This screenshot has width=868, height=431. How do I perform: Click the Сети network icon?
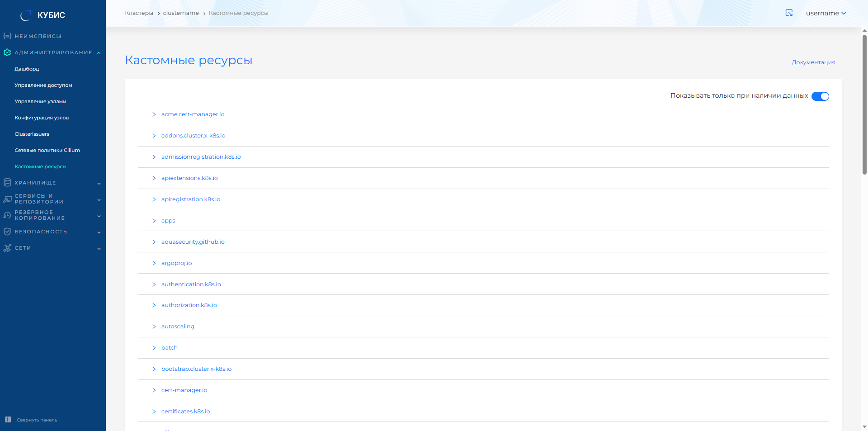click(x=7, y=248)
